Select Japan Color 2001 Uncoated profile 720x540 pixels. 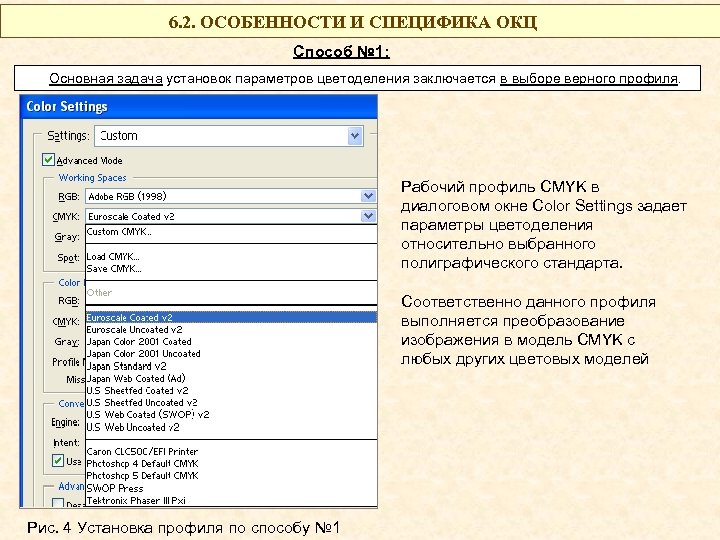[x=231, y=354]
